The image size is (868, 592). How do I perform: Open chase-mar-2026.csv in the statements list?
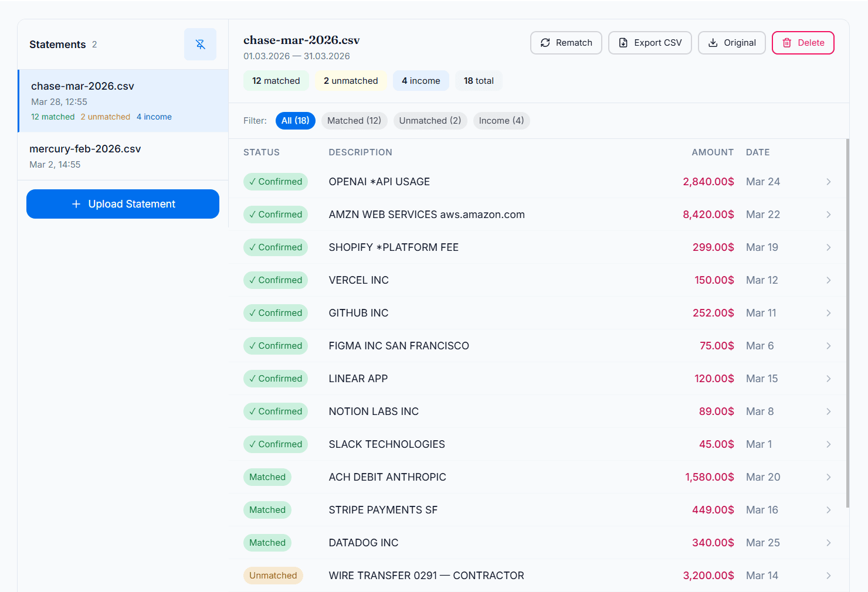coord(123,101)
